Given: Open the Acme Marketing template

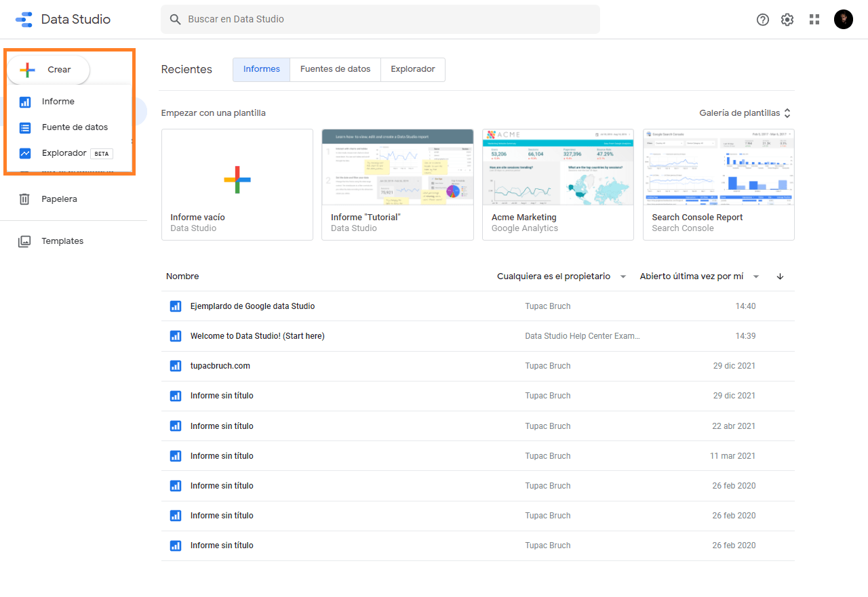Looking at the screenshot, I should (x=558, y=184).
